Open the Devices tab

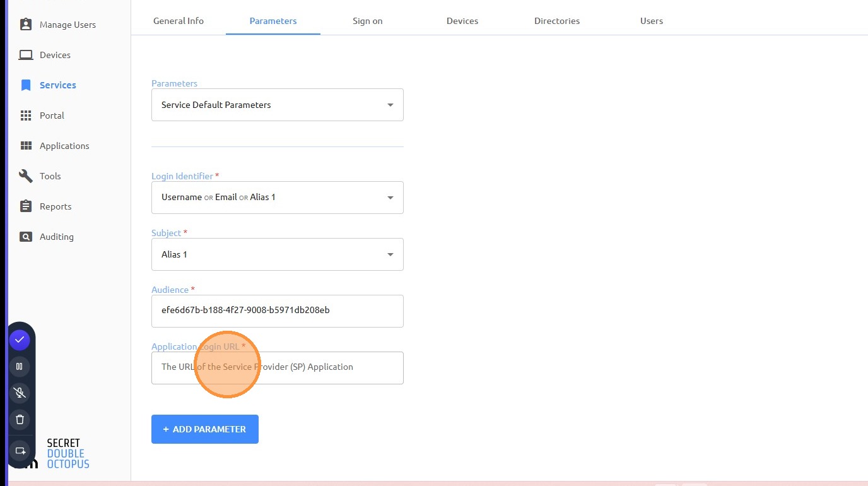tap(462, 21)
